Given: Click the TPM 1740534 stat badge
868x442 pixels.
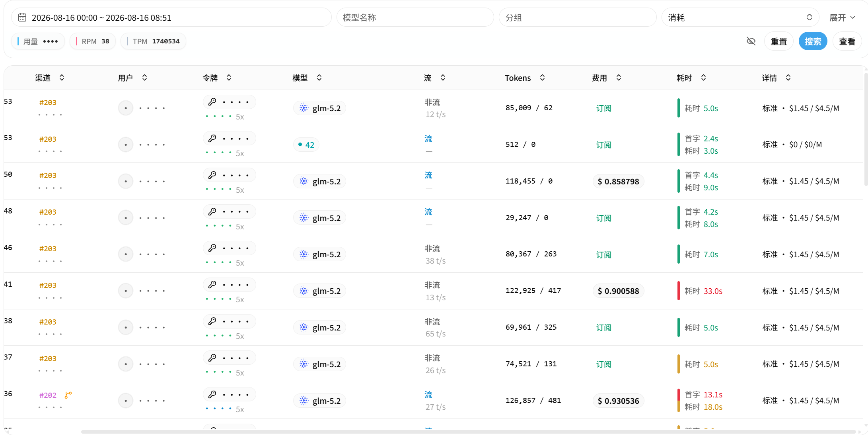Looking at the screenshot, I should point(154,41).
